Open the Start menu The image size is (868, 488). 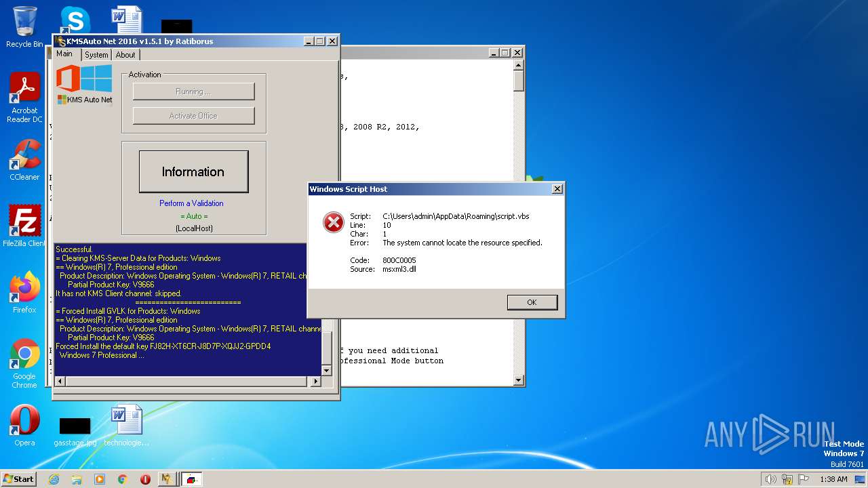[18, 479]
